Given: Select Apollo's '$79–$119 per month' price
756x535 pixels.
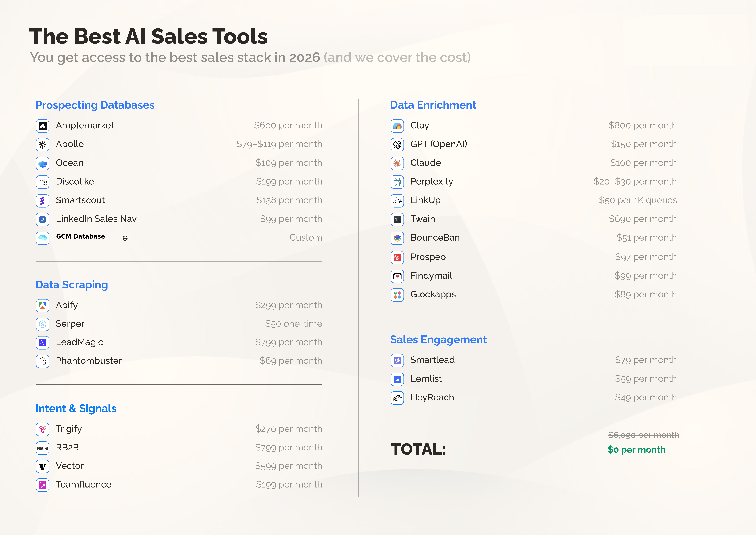Looking at the screenshot, I should click(x=279, y=144).
